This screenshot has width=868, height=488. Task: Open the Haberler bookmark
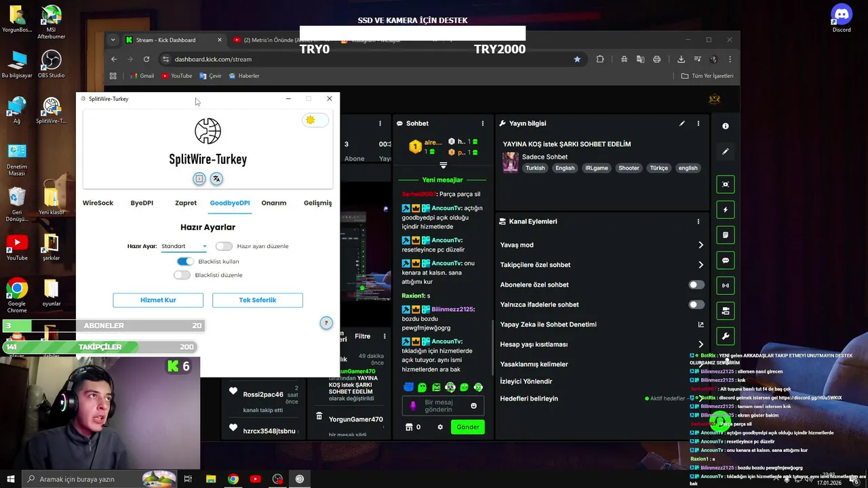point(244,76)
